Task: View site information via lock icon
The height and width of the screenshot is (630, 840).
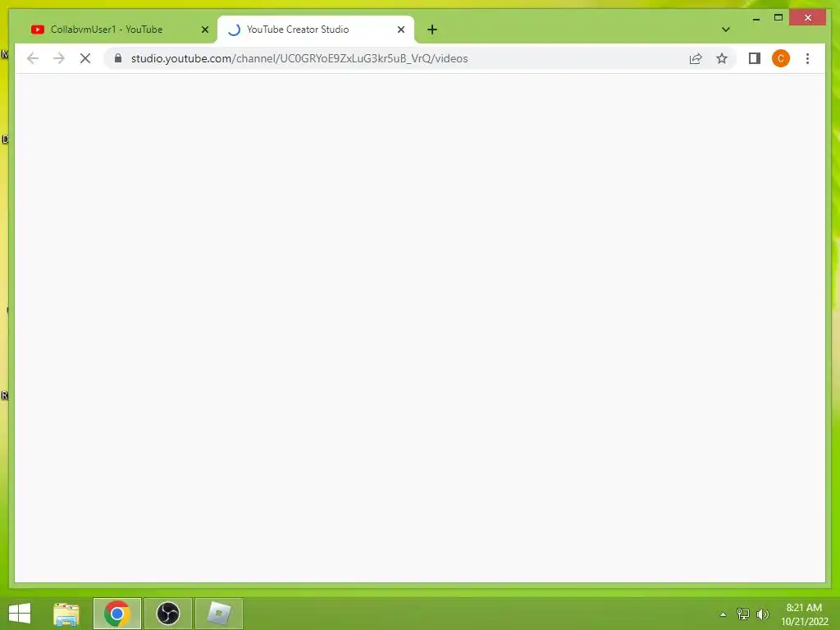Action: (x=118, y=58)
